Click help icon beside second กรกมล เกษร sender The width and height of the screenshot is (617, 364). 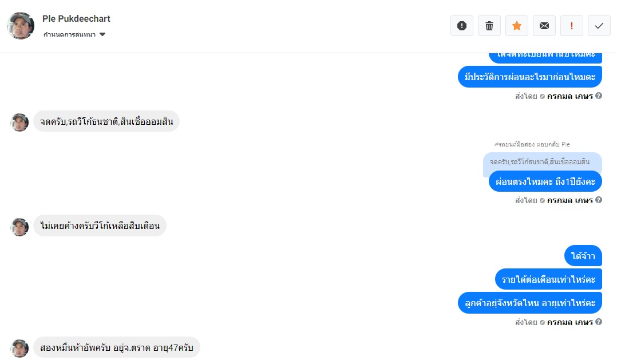click(x=599, y=200)
